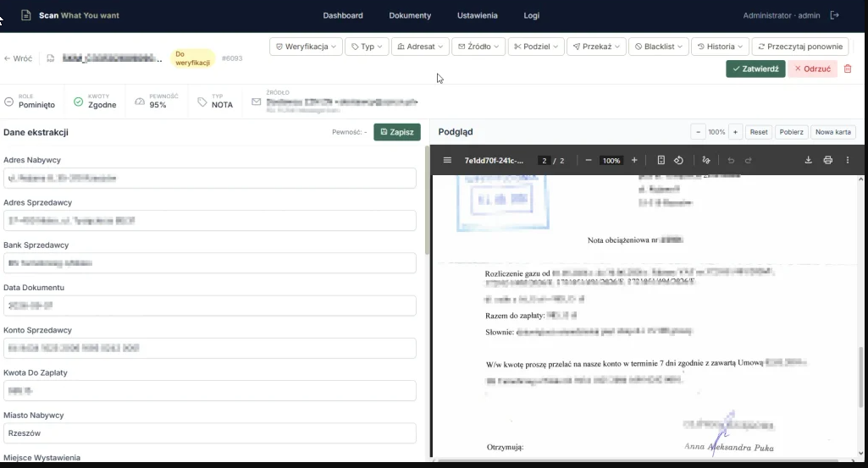Screen dimensions: 868x468
Task: Print the PDF document
Action: [828, 161]
